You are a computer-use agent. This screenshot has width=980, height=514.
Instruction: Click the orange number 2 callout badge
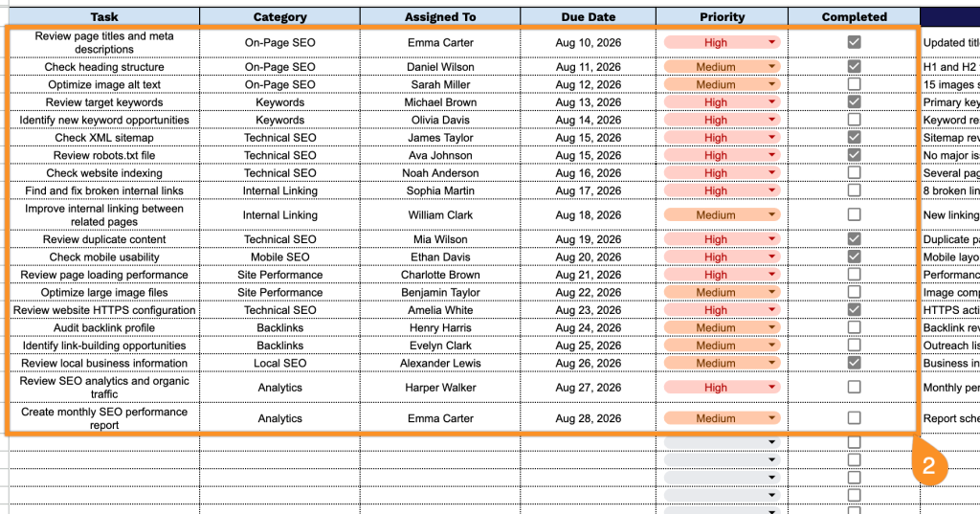(928, 465)
